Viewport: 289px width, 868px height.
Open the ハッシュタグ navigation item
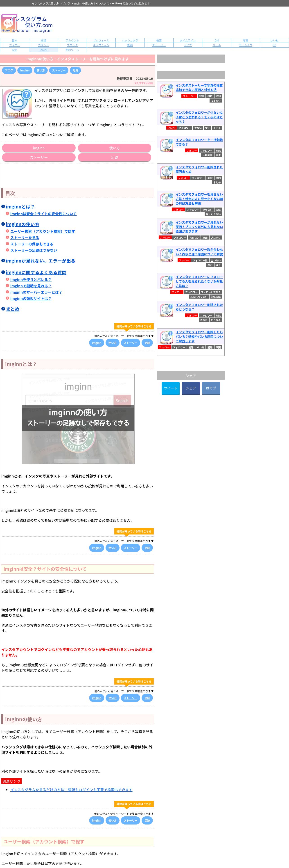[130, 40]
